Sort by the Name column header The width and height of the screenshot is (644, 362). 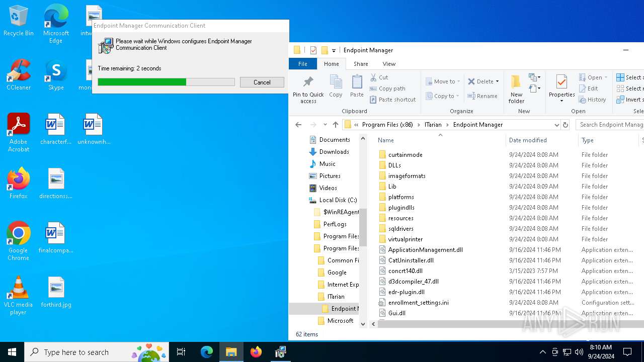click(x=440, y=140)
